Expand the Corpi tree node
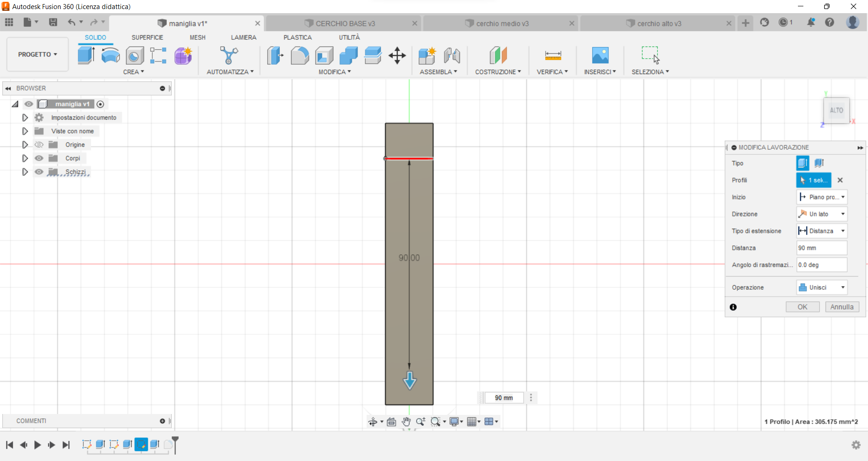The width and height of the screenshot is (868, 461). (25, 158)
